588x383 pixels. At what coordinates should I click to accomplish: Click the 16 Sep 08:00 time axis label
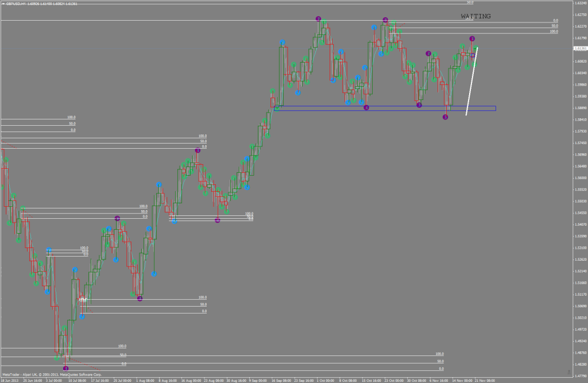click(281, 380)
